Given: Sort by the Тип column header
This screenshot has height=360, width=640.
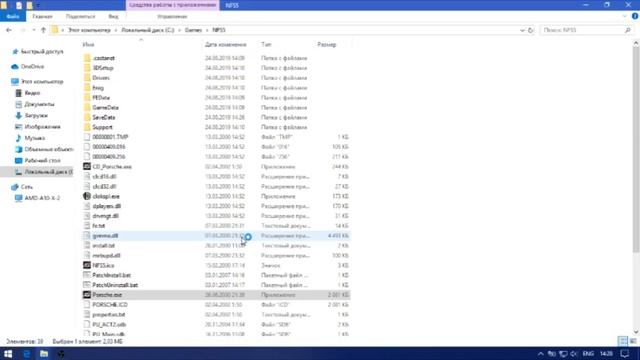Looking at the screenshot, I should point(266,44).
